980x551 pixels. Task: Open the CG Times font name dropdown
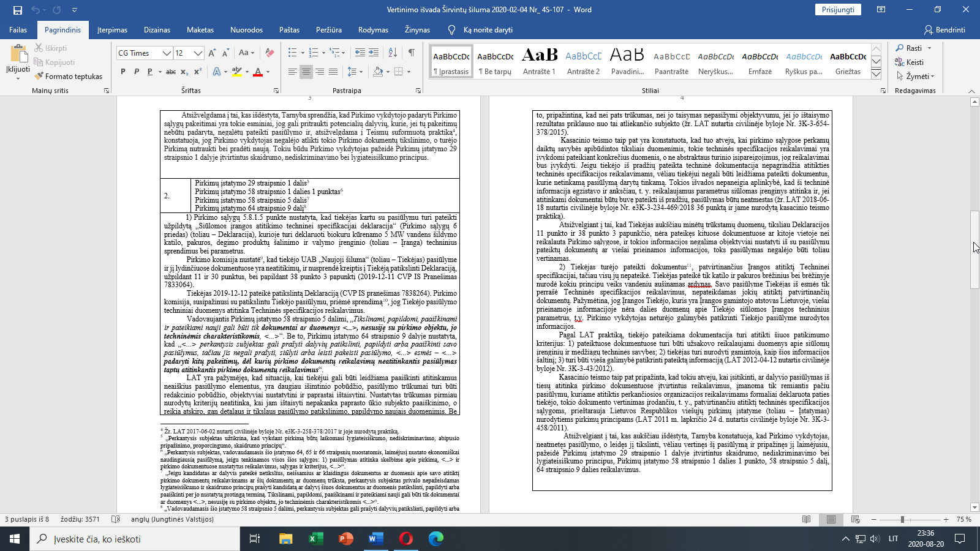pos(166,53)
